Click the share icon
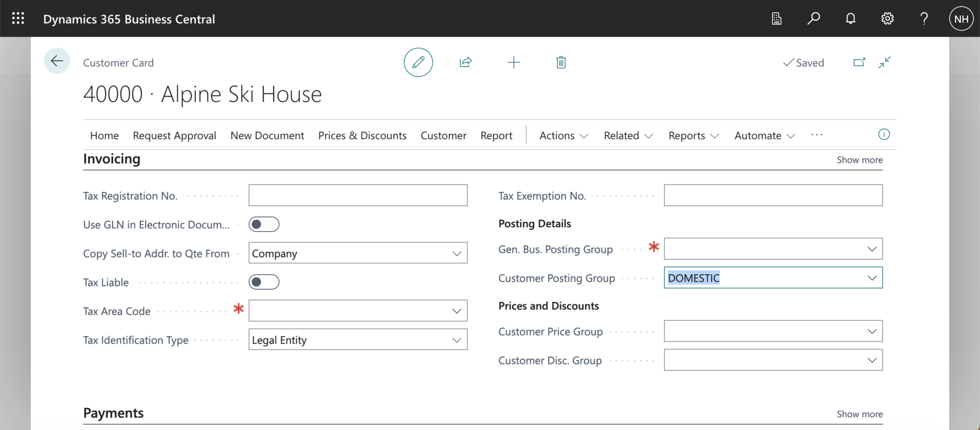The image size is (980, 430). coord(465,62)
